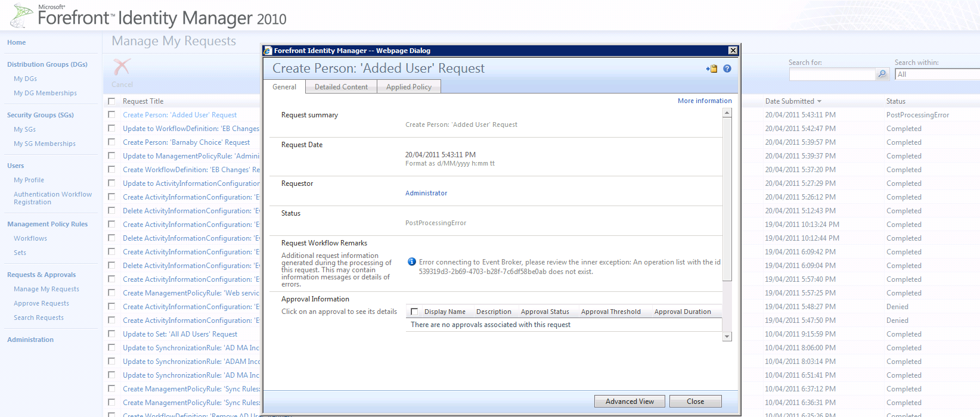Click the add-to-favorites icon in dialog header
980x417 pixels.
click(712, 69)
